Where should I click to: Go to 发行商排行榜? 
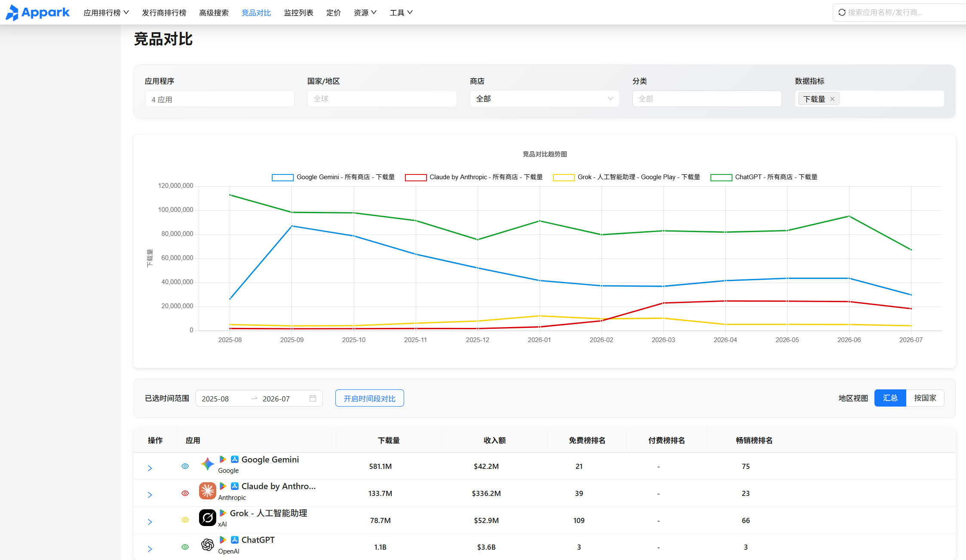164,13
